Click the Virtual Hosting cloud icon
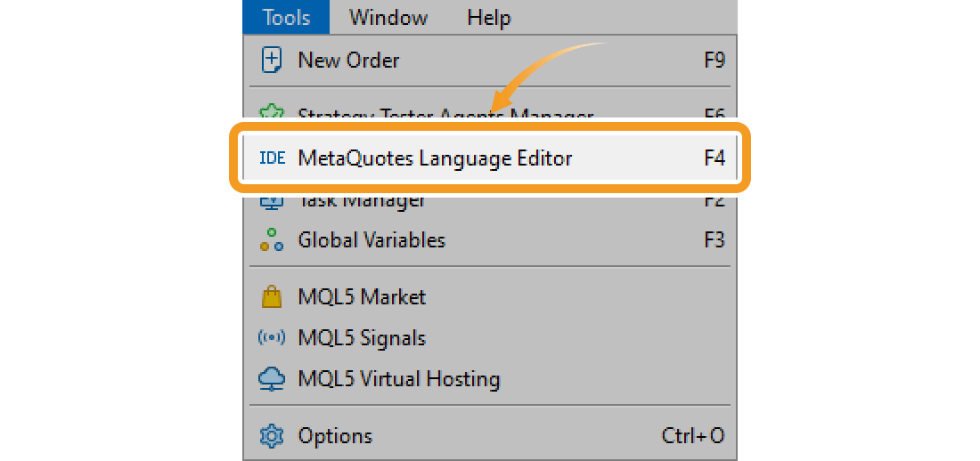The image size is (980, 461). (x=271, y=379)
